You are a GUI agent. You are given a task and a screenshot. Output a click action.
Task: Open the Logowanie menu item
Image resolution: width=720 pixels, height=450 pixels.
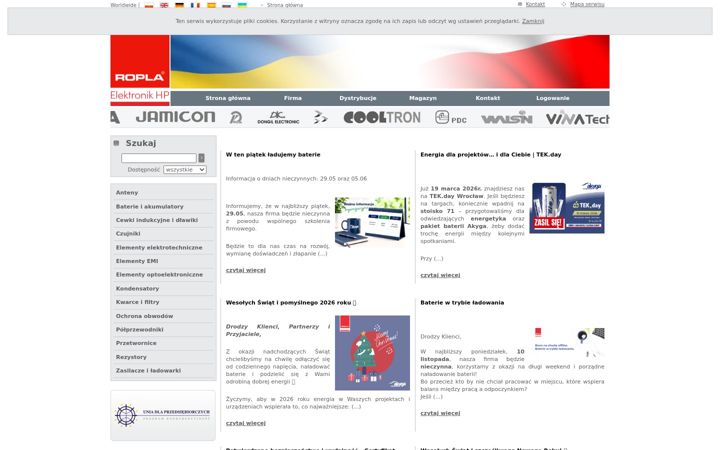coord(552,98)
